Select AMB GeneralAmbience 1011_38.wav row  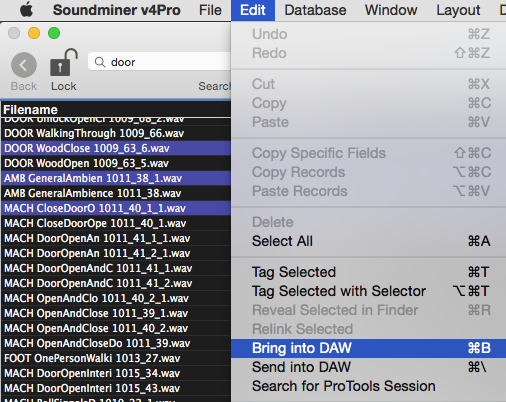(115, 193)
